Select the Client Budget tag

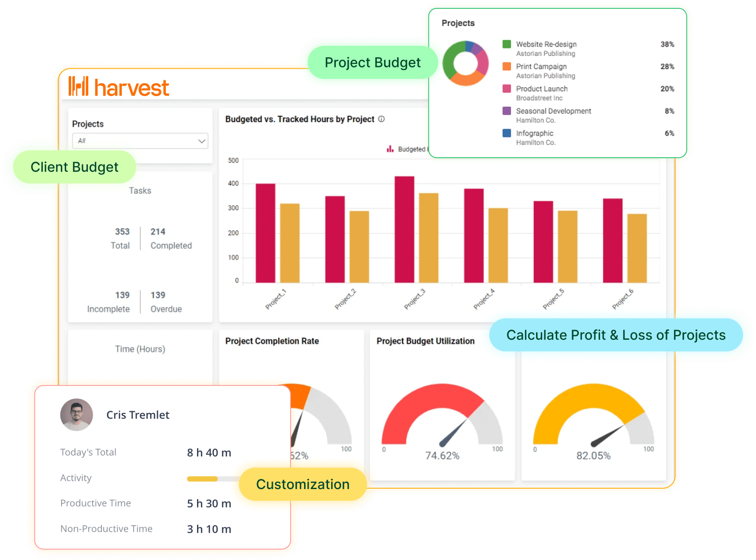pyautogui.click(x=74, y=167)
